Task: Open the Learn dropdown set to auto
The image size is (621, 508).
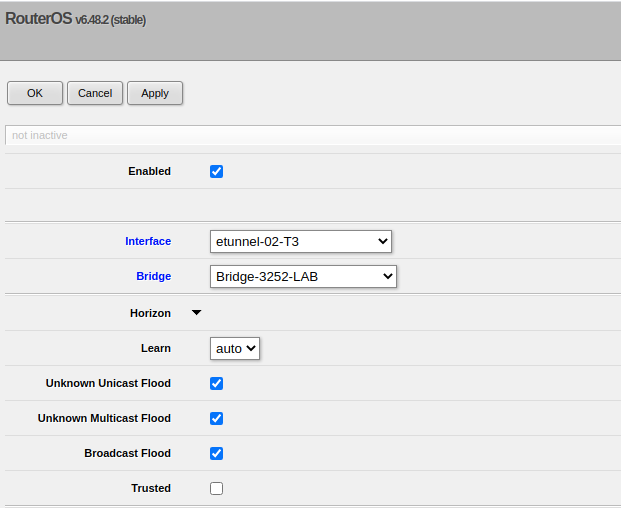Action: pyautogui.click(x=236, y=348)
